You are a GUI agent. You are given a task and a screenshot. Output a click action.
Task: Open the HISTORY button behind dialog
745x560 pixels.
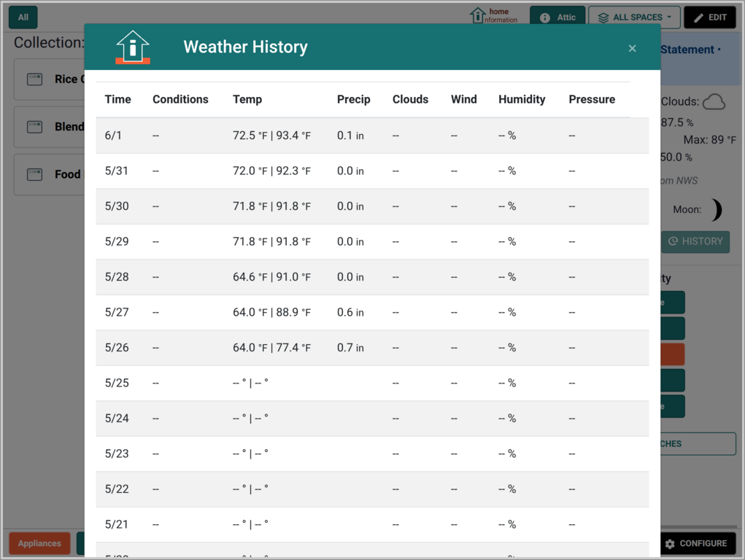pos(695,241)
